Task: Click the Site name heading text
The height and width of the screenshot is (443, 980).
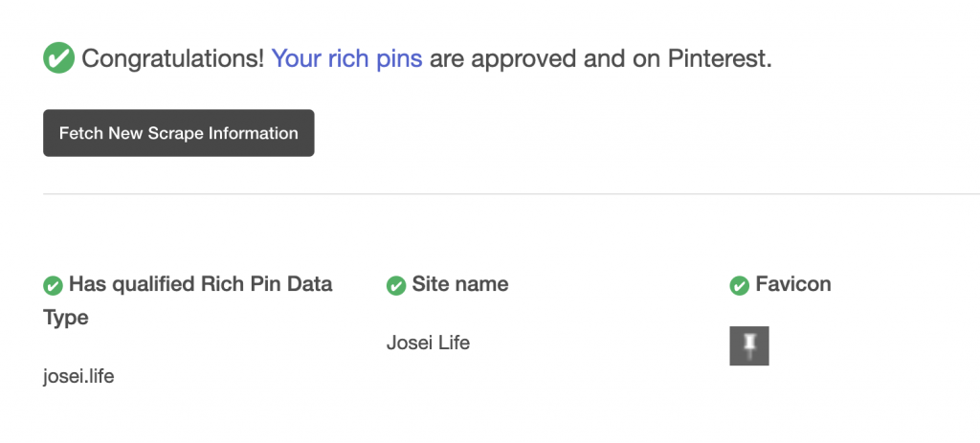Action: coord(460,284)
